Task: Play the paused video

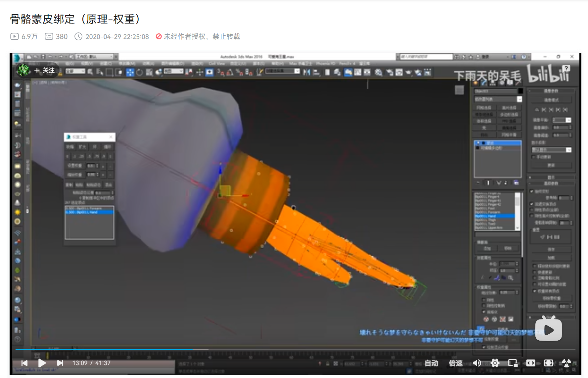Action: pos(42,363)
